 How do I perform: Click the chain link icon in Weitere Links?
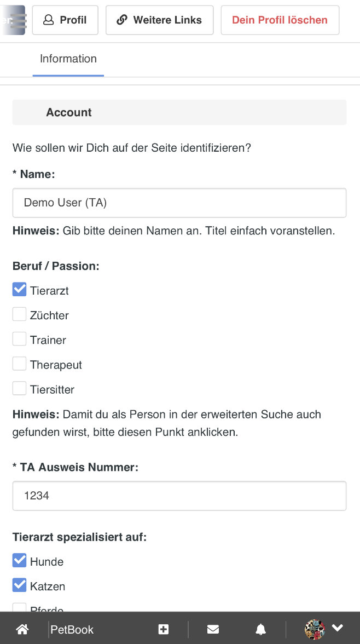pos(122,20)
